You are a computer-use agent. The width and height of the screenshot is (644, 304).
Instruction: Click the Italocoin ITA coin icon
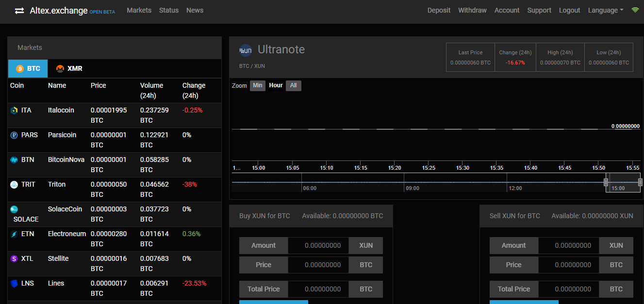point(14,111)
